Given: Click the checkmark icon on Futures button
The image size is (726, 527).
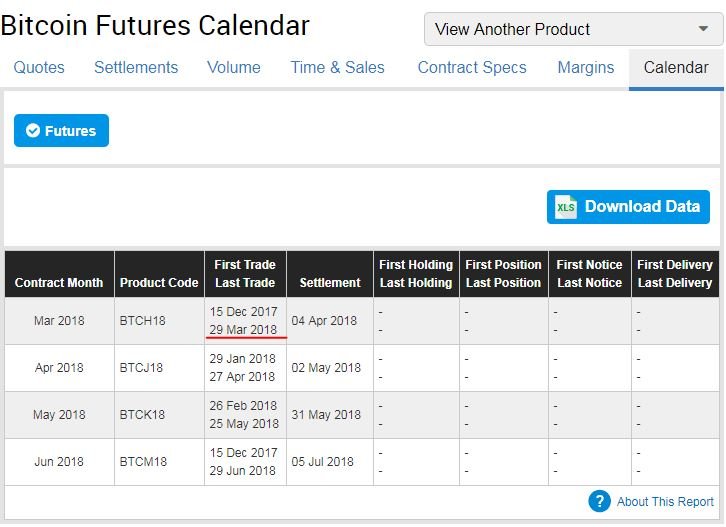Looking at the screenshot, I should click(x=33, y=131).
